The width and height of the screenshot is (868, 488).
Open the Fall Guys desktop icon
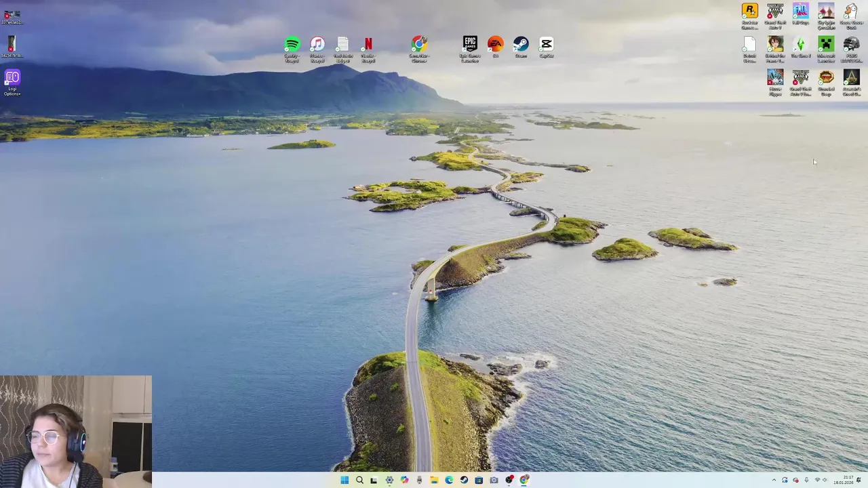(800, 14)
